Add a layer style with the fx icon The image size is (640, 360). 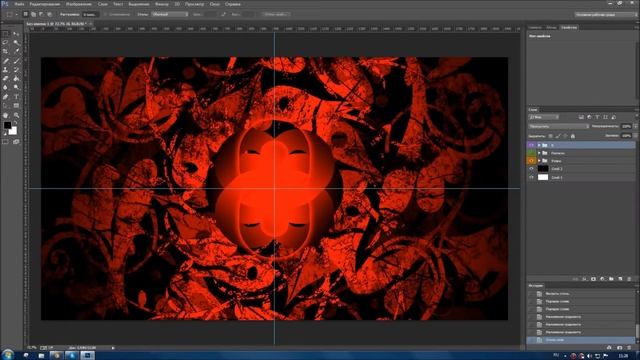(584, 279)
